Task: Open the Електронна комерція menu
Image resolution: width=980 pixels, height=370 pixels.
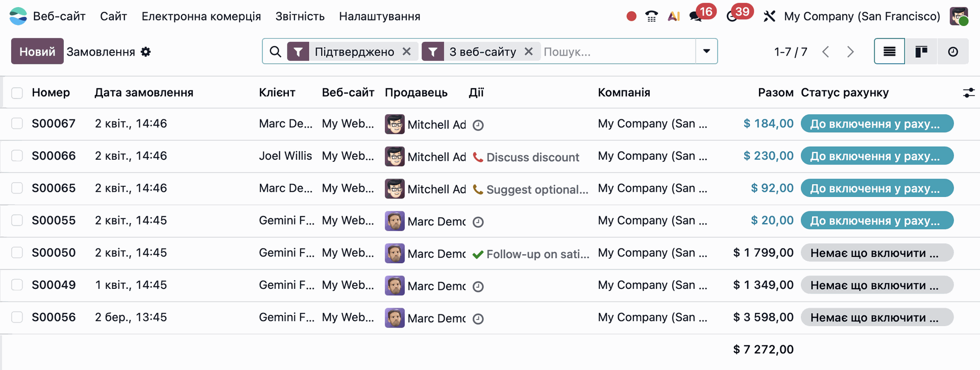Action: [x=201, y=16]
